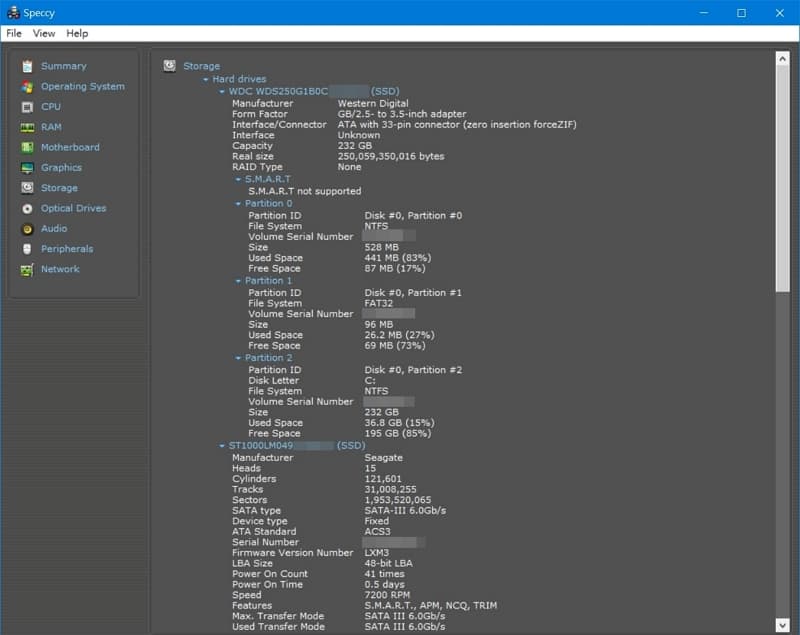The image size is (800, 635).
Task: Maximize the Speccy window
Action: click(x=741, y=13)
